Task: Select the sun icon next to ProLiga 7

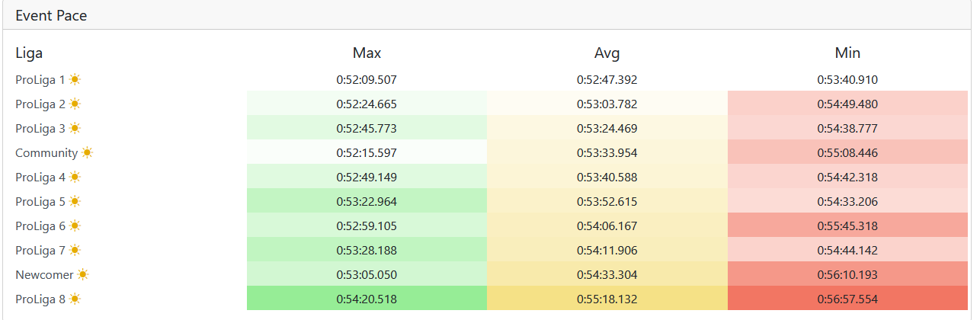Action: pyautogui.click(x=75, y=250)
